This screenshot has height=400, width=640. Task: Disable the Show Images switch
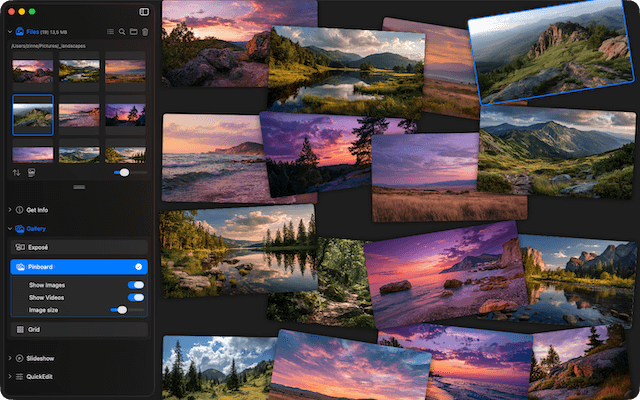click(136, 285)
